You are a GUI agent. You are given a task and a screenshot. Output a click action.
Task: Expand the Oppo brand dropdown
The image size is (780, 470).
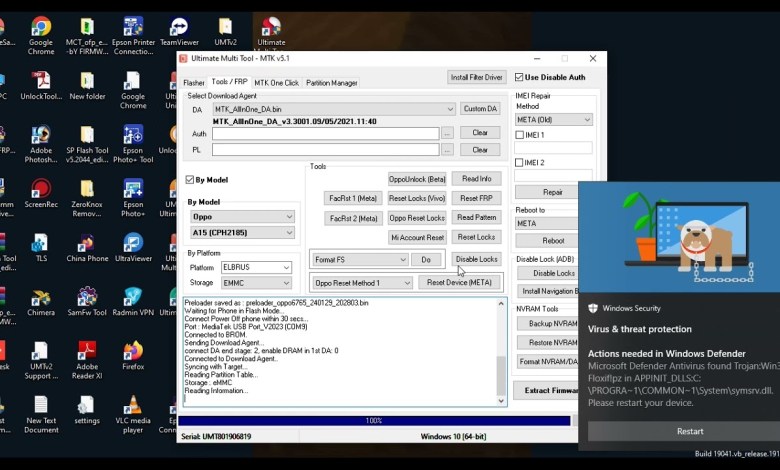point(289,216)
